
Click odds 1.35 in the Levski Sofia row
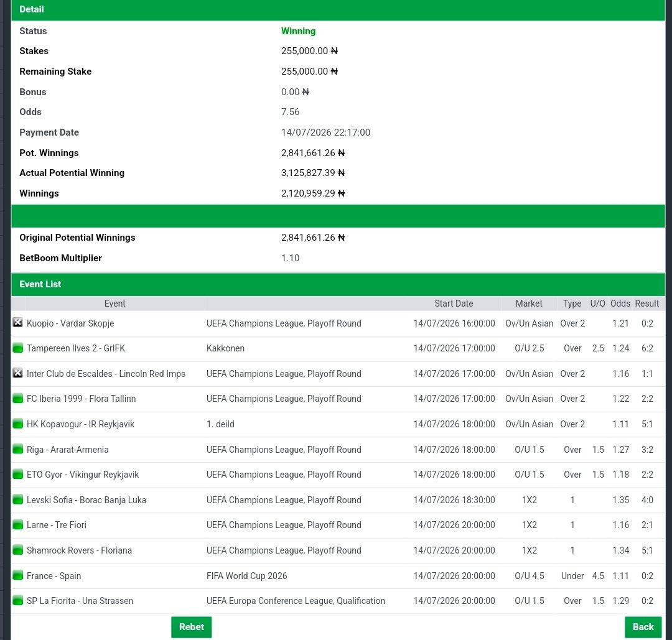620,500
